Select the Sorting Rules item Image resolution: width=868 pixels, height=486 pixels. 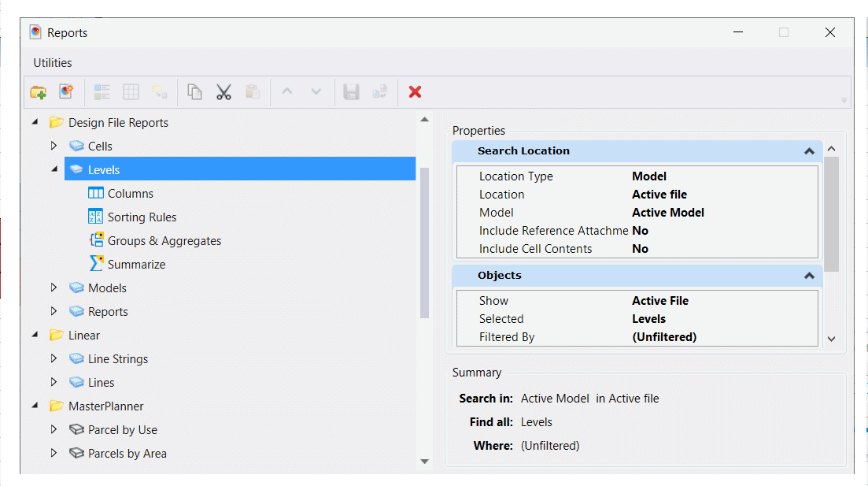click(x=142, y=217)
